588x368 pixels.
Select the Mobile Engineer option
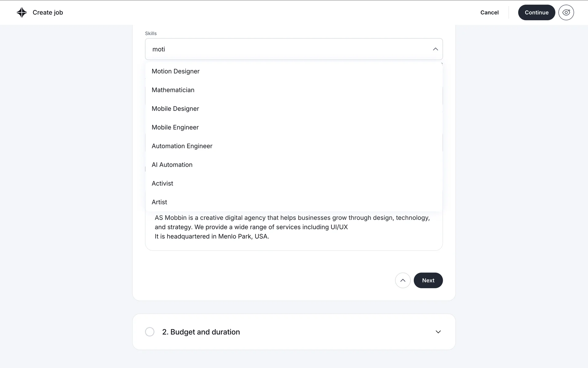[x=175, y=127]
